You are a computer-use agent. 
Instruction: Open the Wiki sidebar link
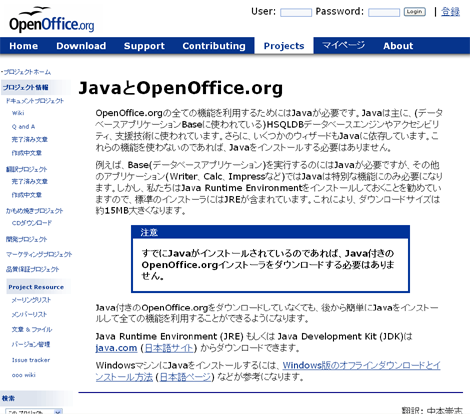[x=18, y=113]
